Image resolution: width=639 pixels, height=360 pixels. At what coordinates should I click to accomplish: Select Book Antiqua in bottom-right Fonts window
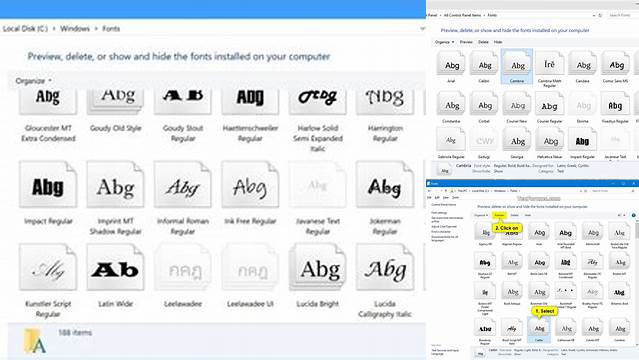512,290
